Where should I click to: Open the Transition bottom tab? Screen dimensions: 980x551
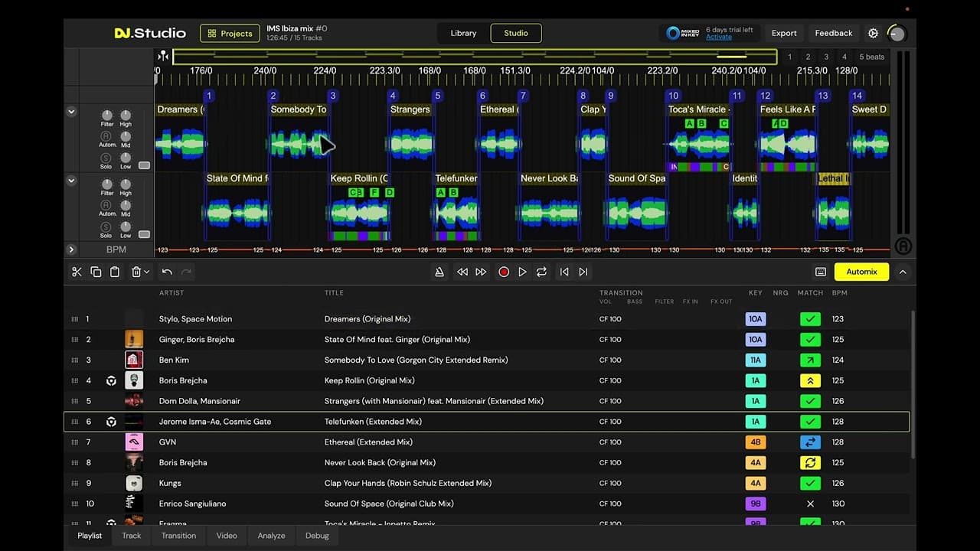coord(178,536)
